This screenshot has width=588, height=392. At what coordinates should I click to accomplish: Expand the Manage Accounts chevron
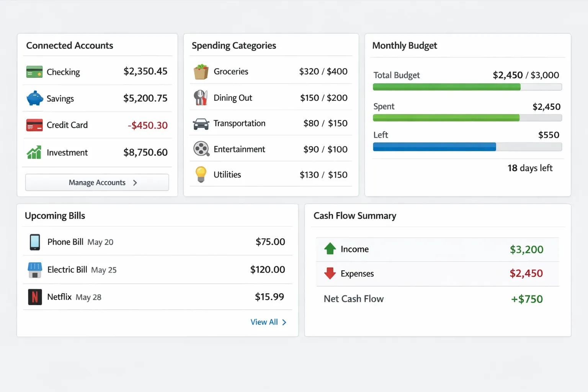135,183
